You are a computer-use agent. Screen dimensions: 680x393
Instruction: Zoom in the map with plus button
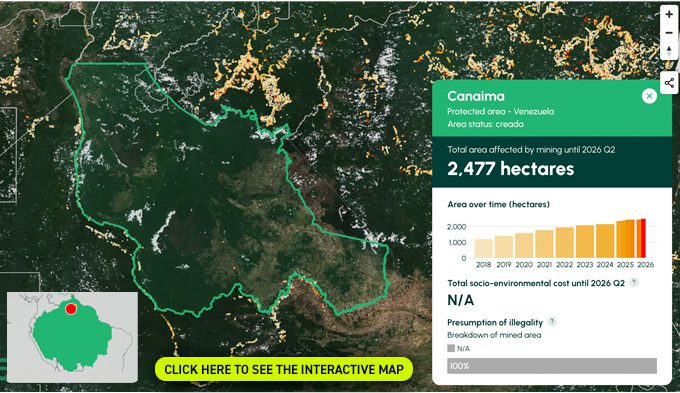click(x=669, y=15)
